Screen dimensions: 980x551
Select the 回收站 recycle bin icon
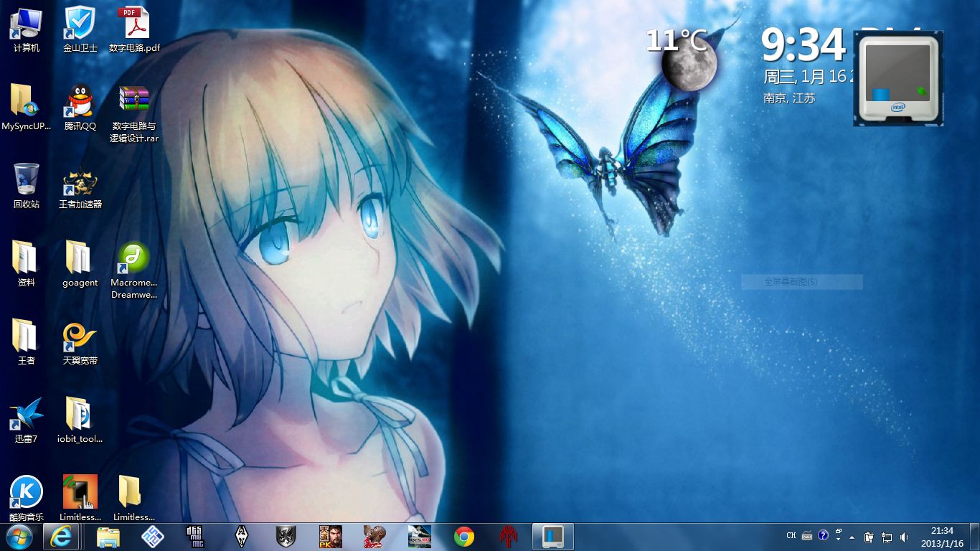pos(27,186)
